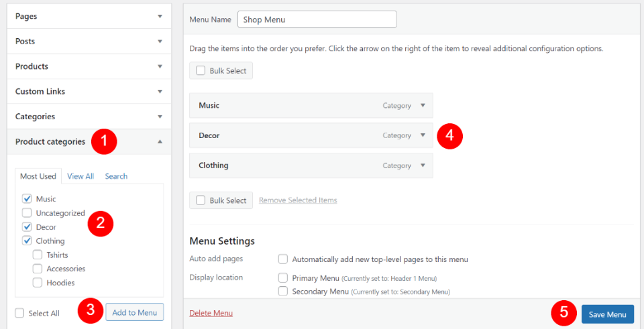The image size is (644, 329).
Task: Click the Add to Menu button
Action: pyautogui.click(x=135, y=312)
